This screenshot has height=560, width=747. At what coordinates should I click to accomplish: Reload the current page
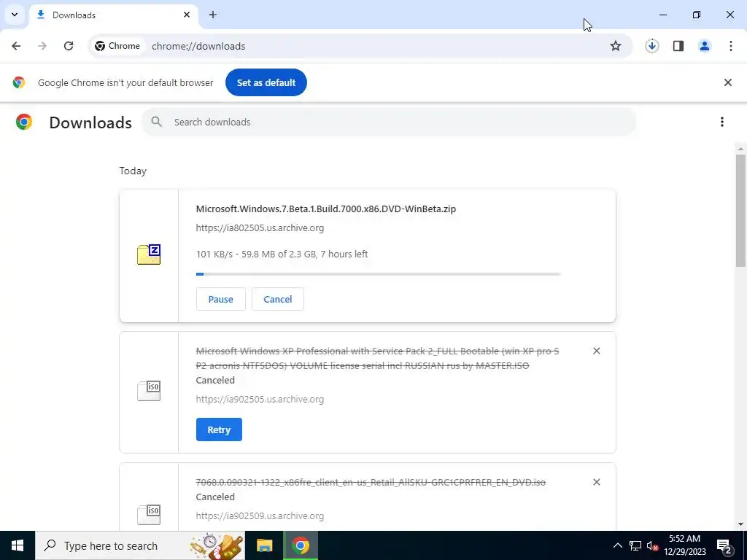click(69, 46)
